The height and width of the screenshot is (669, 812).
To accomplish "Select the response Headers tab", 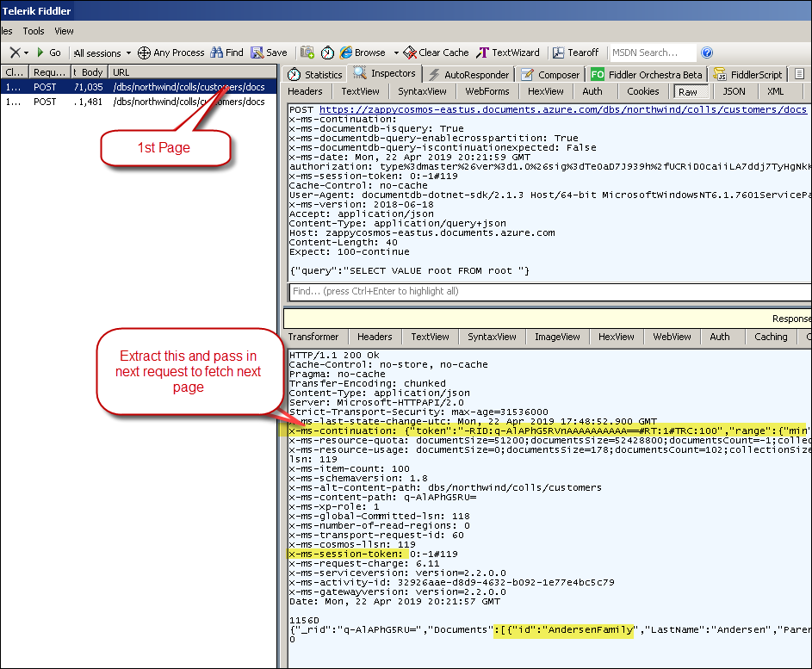I will pos(375,338).
